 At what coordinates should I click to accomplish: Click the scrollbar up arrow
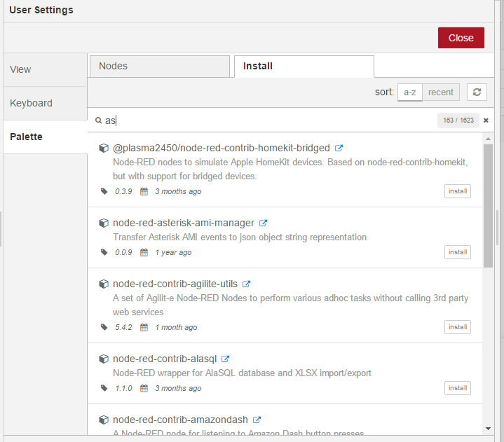[x=488, y=139]
